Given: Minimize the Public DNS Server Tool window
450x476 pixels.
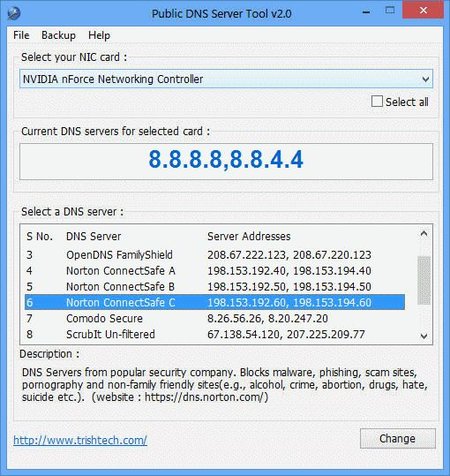Looking at the screenshot, I should coord(366,13).
